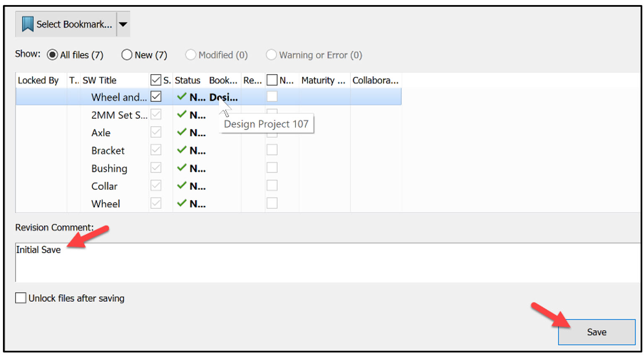Check the N column header checkbox
Viewport: 644px width, 355px height.
(271, 79)
